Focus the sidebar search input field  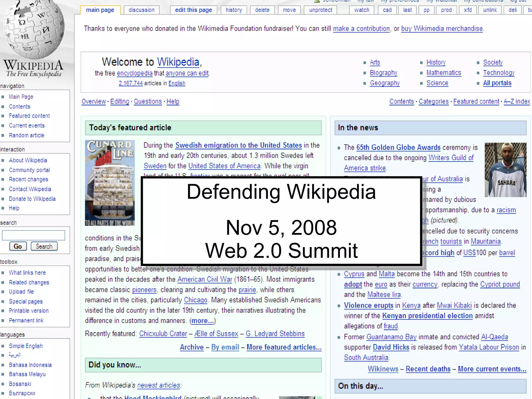34,235
